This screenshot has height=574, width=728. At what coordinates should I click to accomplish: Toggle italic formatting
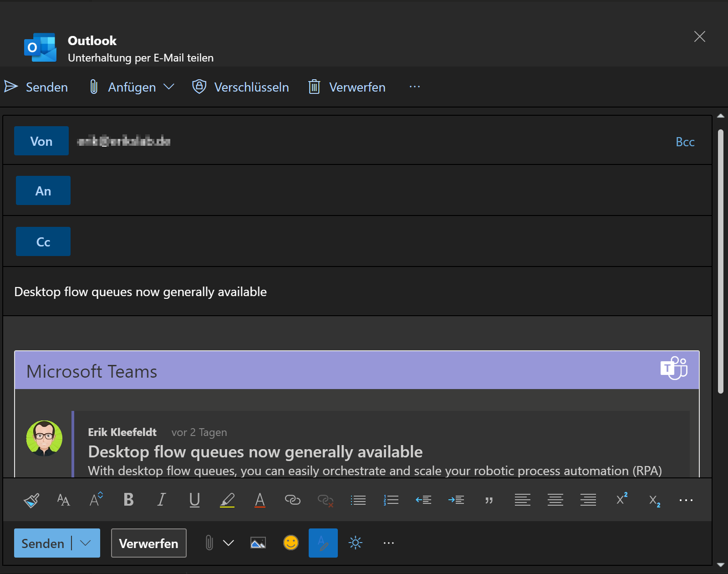(x=161, y=500)
